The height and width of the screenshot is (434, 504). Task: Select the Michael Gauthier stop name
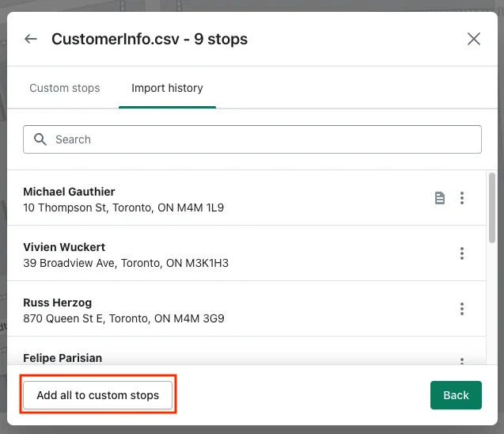69,192
